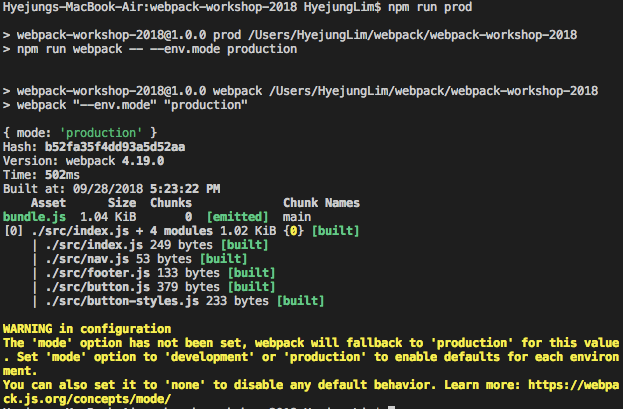This screenshot has width=623, height=409.
Task: Click the ./src/button.js 379 bytes line
Action: point(160,287)
